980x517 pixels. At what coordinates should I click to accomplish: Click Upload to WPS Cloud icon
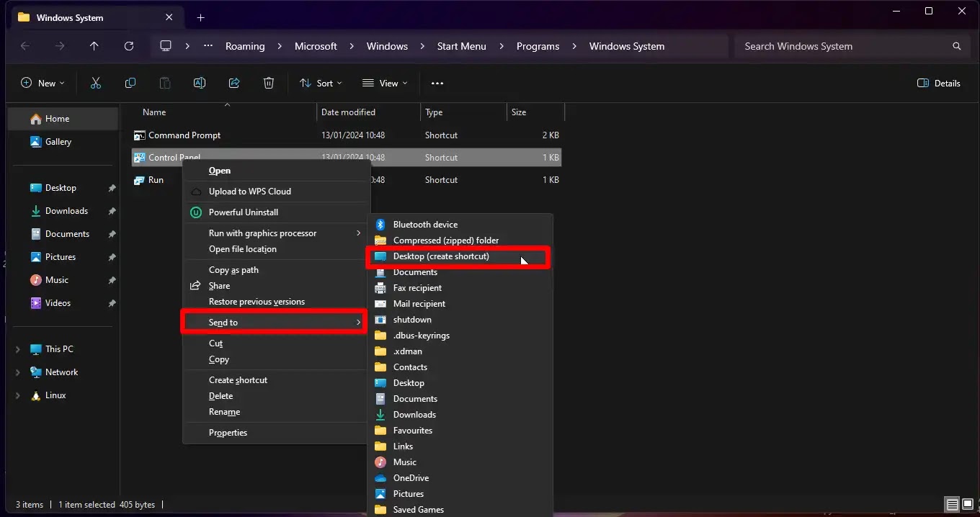[195, 192]
